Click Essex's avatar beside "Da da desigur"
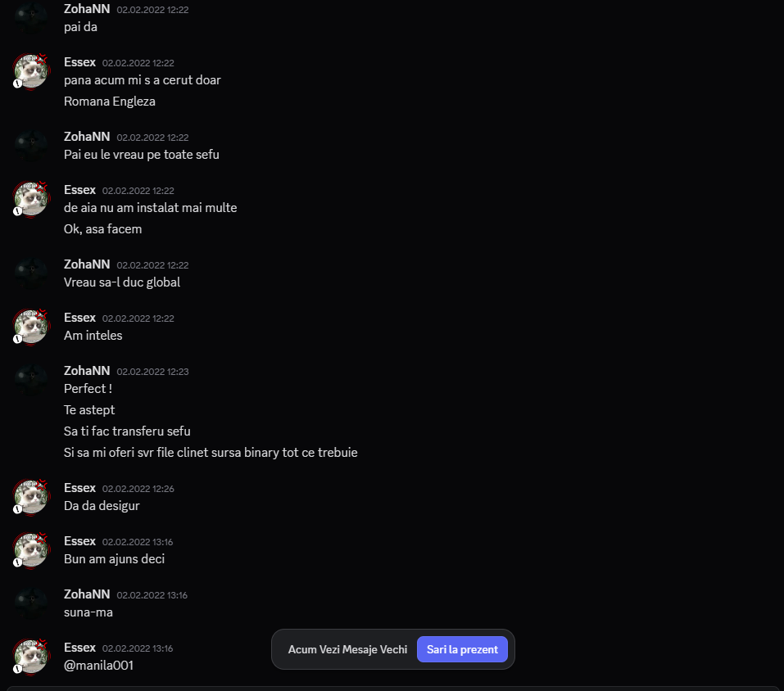Screen dimensions: 784x691 [31, 497]
